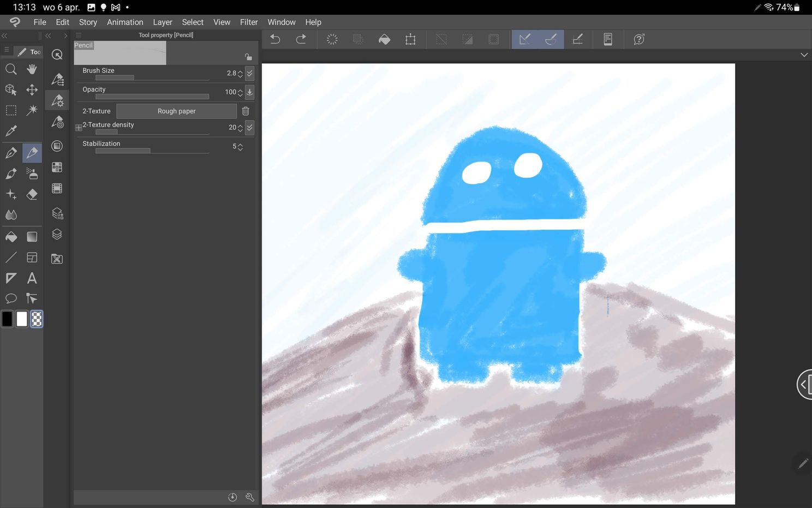
Task: Open the Filter menu
Action: point(249,22)
